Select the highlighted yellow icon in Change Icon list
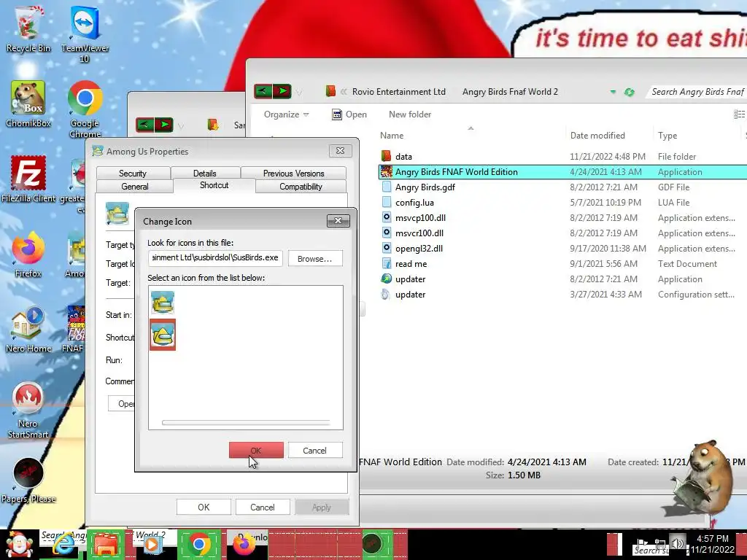 click(163, 335)
